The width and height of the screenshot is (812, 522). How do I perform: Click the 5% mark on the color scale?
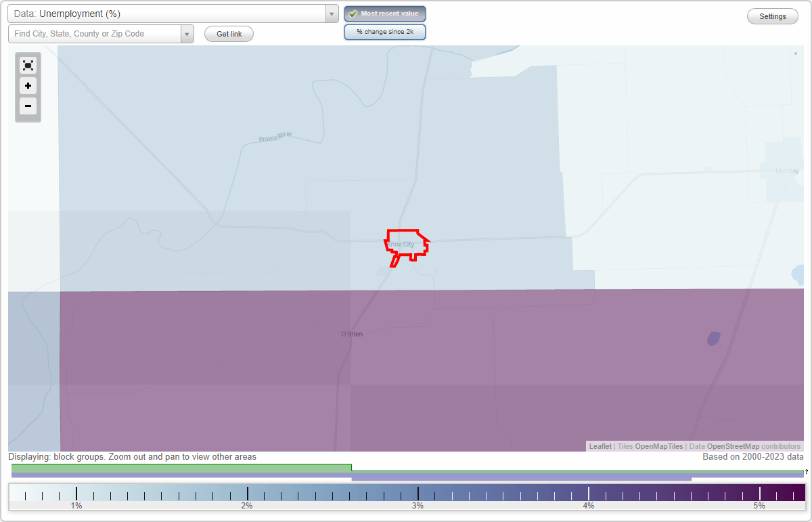(759, 506)
